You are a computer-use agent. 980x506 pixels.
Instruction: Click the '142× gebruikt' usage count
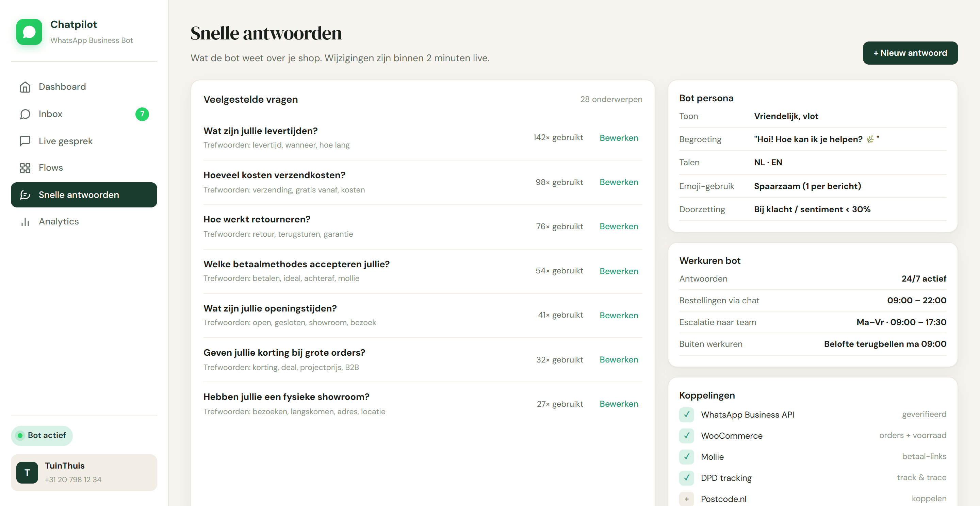[x=558, y=138]
